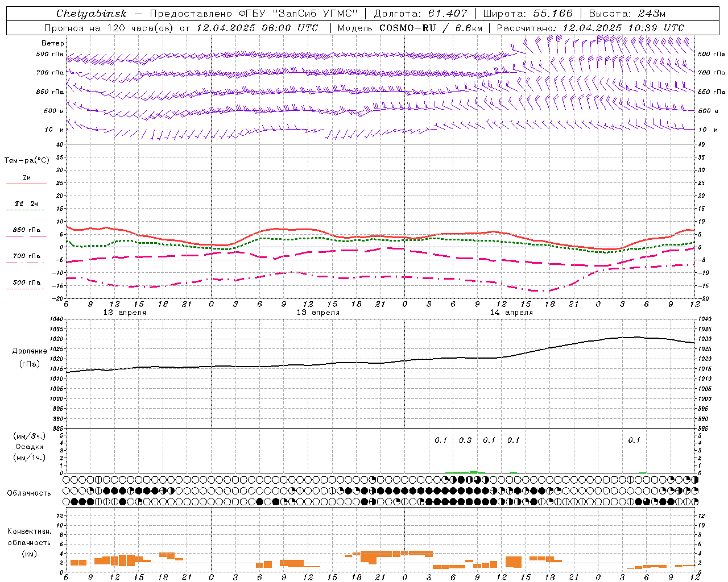
Task: Click the 'Рассчитано: 12.04.2025 10:39 UTC' computed timestamp
Action: (590, 28)
